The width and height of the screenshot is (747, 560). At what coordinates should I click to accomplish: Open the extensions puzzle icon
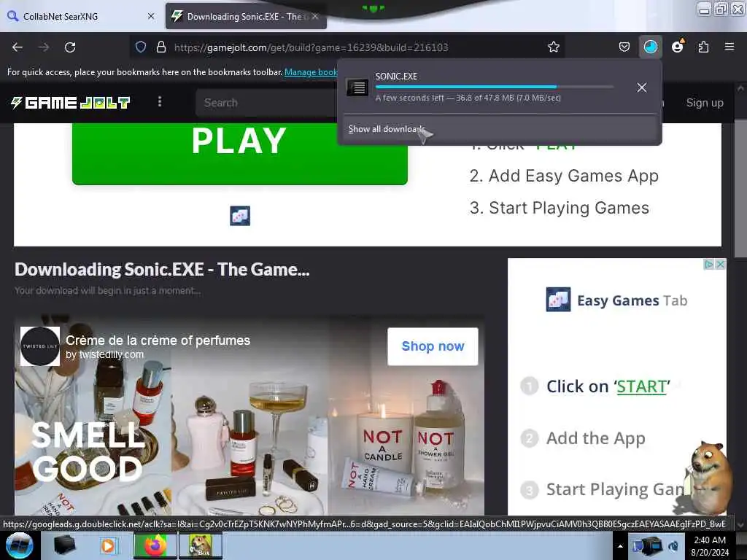click(x=703, y=47)
